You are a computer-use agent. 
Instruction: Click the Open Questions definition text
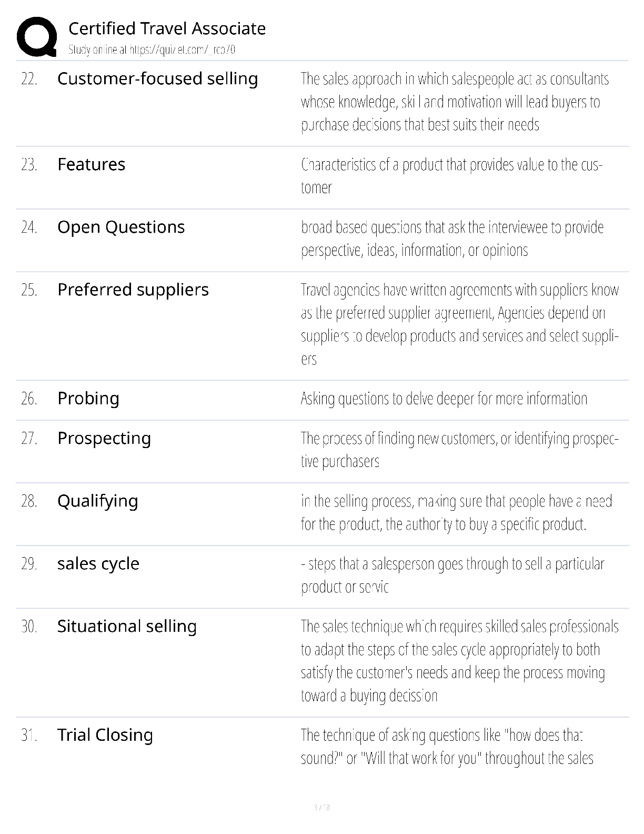point(452,239)
